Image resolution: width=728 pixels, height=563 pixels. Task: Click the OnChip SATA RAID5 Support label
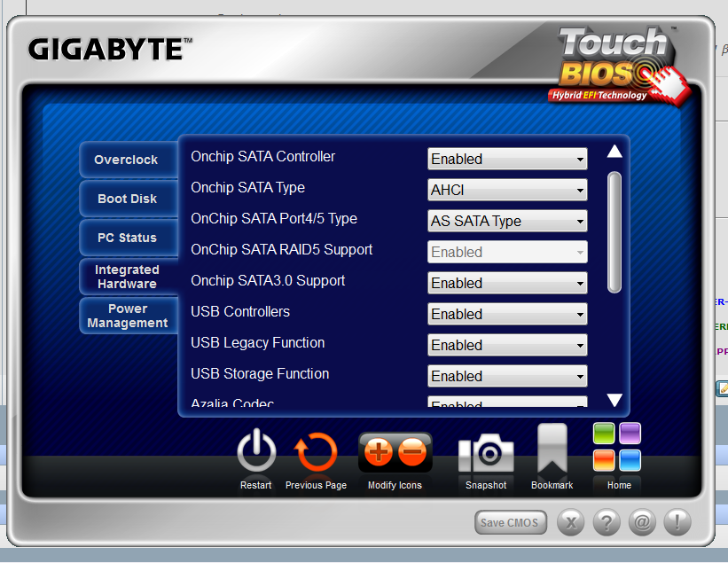pyautogui.click(x=282, y=250)
